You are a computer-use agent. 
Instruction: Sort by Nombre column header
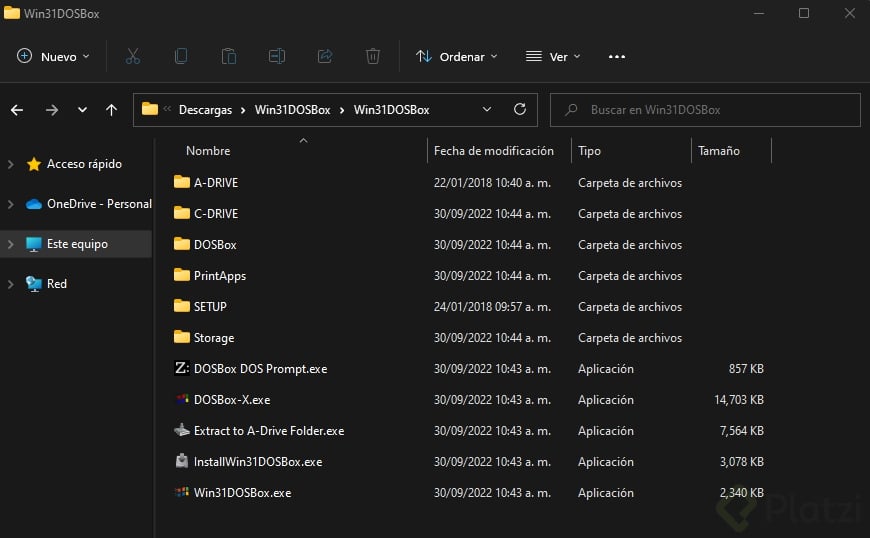tap(208, 151)
